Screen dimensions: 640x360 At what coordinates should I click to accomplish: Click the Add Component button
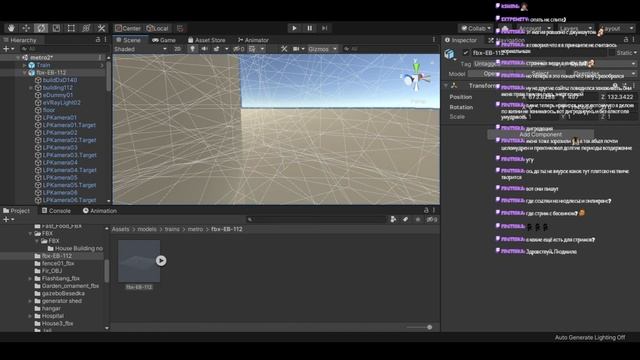click(x=540, y=134)
